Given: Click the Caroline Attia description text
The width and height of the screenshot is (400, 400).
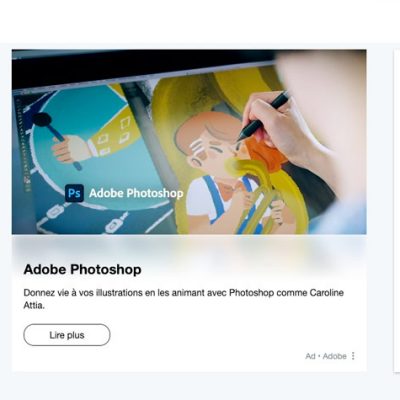Looking at the screenshot, I should tap(183, 299).
